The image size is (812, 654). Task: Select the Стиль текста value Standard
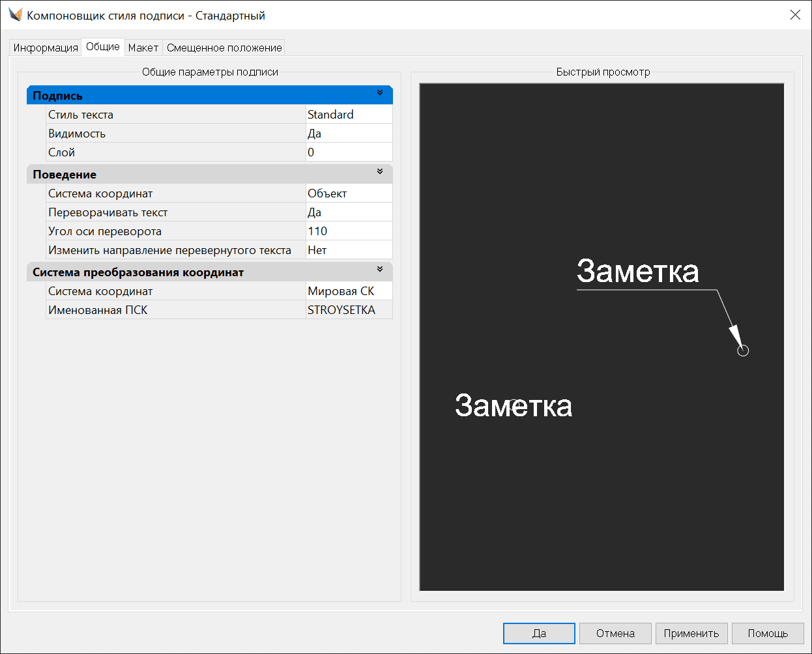(x=349, y=115)
